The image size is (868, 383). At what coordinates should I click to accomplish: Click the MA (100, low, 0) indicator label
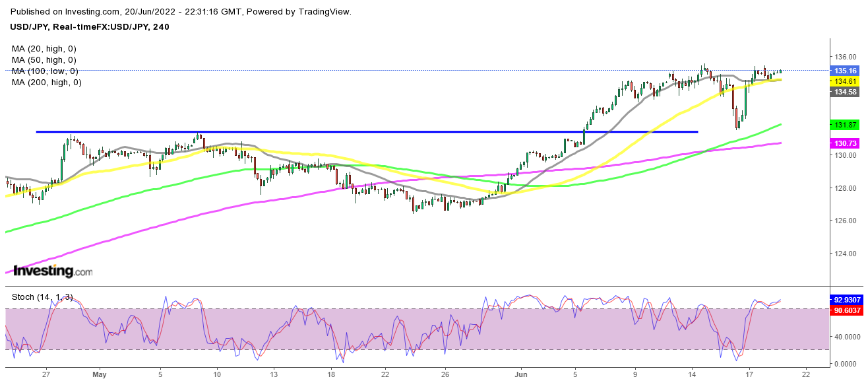point(44,71)
